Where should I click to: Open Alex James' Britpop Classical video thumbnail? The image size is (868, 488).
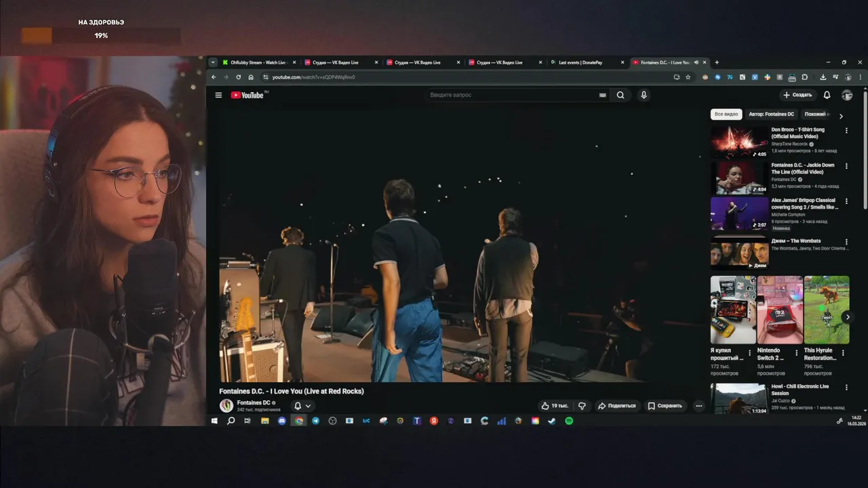pyautogui.click(x=739, y=213)
